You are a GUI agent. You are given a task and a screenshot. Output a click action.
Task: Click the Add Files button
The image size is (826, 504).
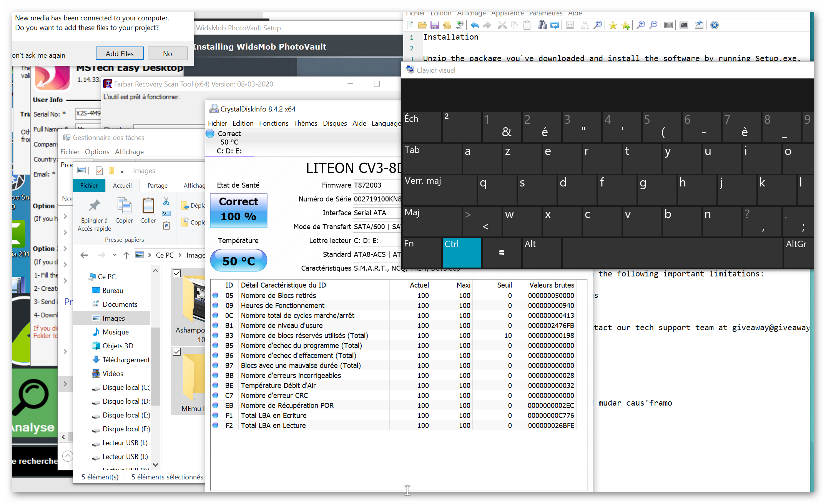tap(120, 53)
